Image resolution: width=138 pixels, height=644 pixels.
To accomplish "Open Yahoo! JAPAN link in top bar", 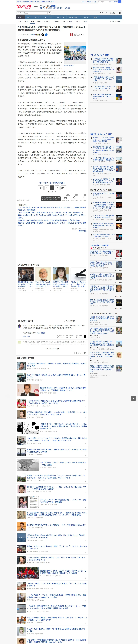I will 86,2.
